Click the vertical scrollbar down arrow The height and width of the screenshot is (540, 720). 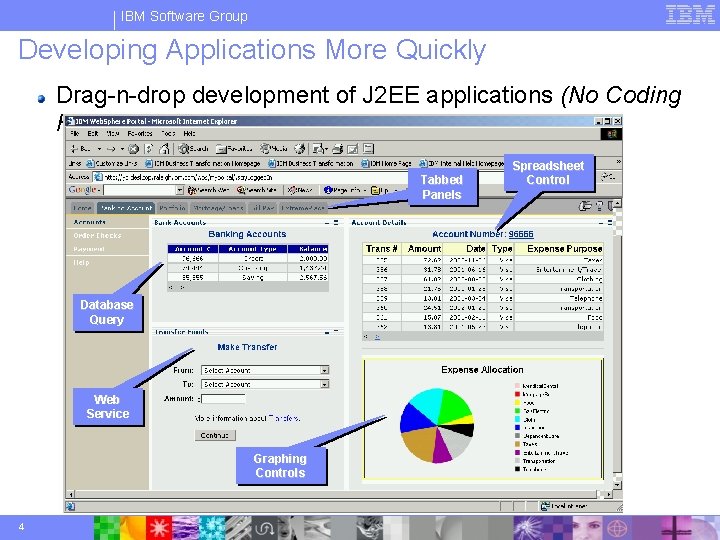(x=618, y=485)
